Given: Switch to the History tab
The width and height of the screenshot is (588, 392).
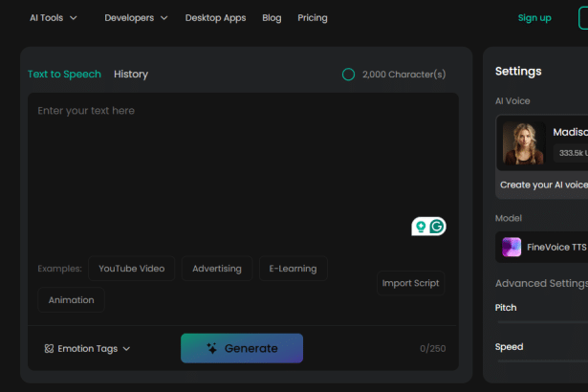Looking at the screenshot, I should click(x=131, y=74).
